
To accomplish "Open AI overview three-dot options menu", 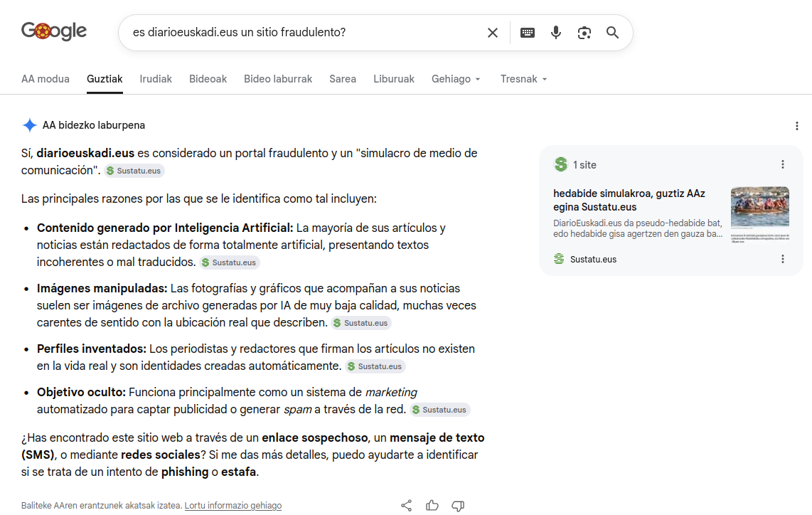I will 796,126.
